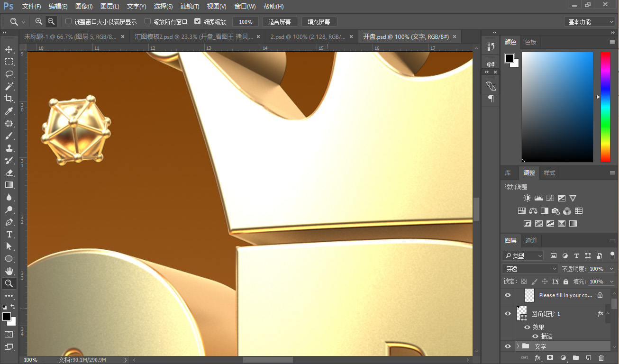This screenshot has height=364, width=619.
Task: Open the Layers panel menu
Action: pyautogui.click(x=612, y=241)
